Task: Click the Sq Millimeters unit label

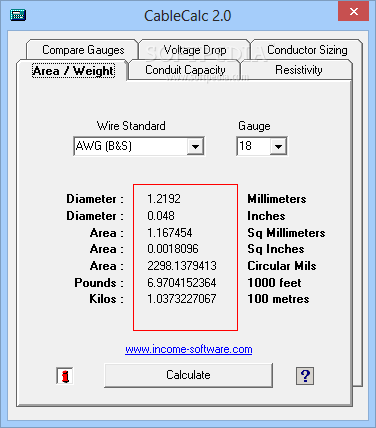Action: (x=286, y=233)
